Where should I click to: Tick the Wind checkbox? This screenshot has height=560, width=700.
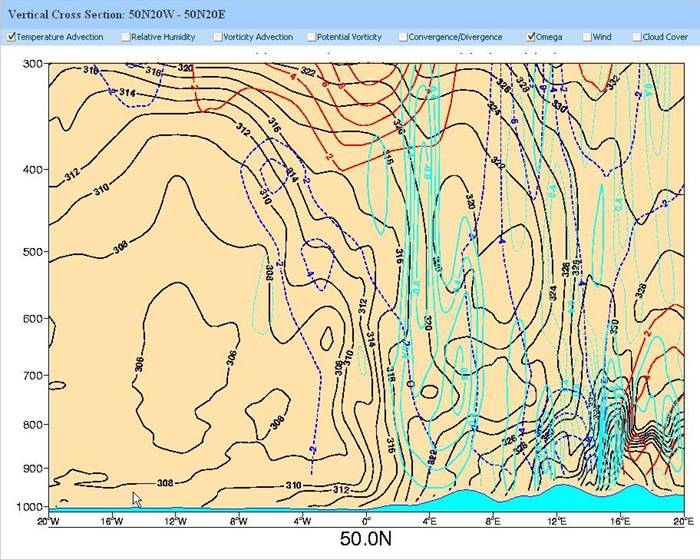coord(586,37)
